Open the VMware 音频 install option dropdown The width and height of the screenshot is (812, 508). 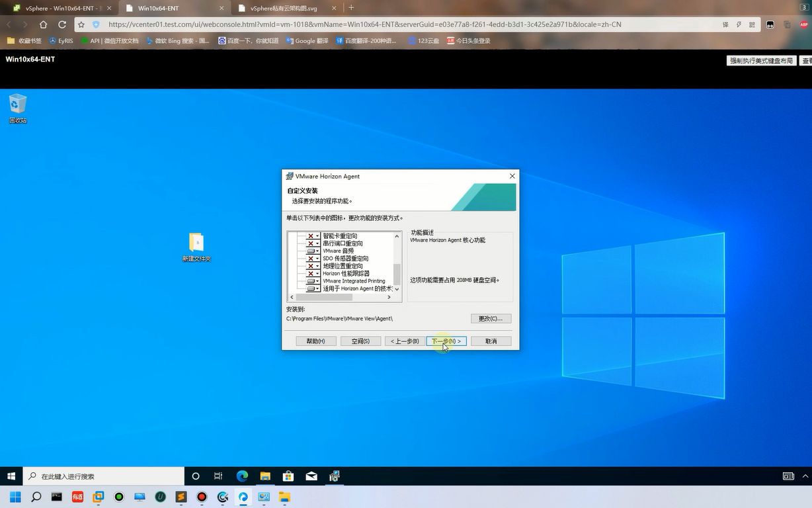(x=313, y=251)
